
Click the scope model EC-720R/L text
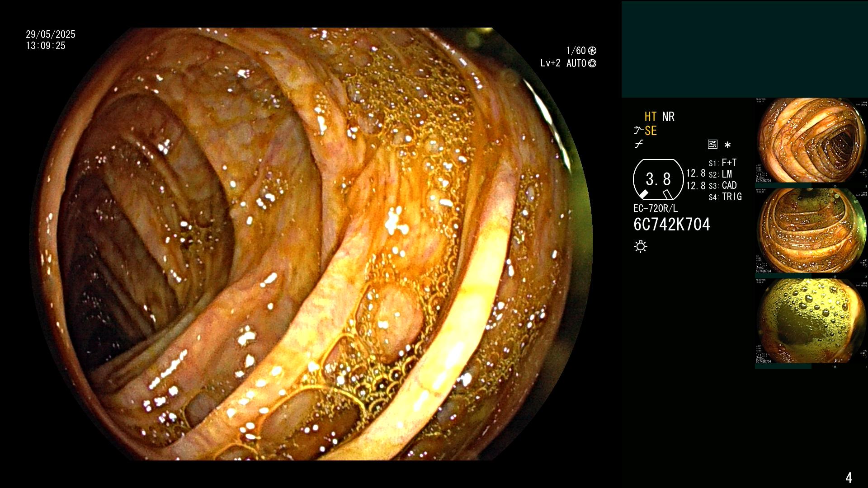pyautogui.click(x=656, y=208)
